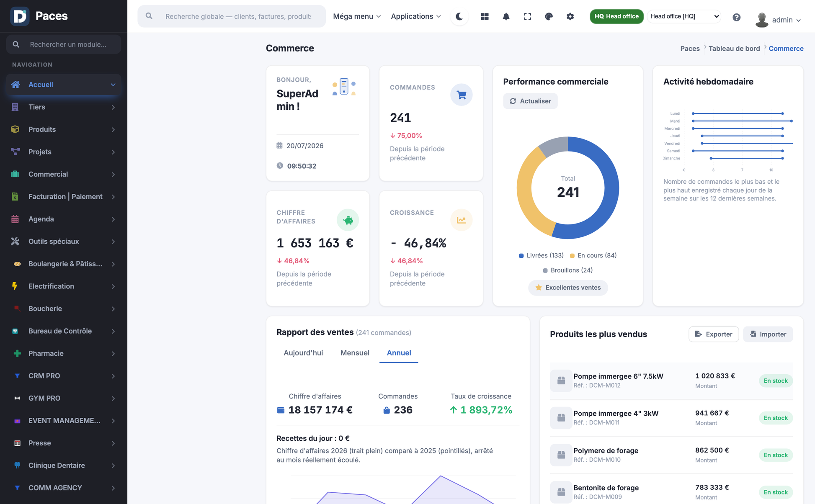815x504 pixels.
Task: Click the Importer button
Action: pyautogui.click(x=768, y=334)
